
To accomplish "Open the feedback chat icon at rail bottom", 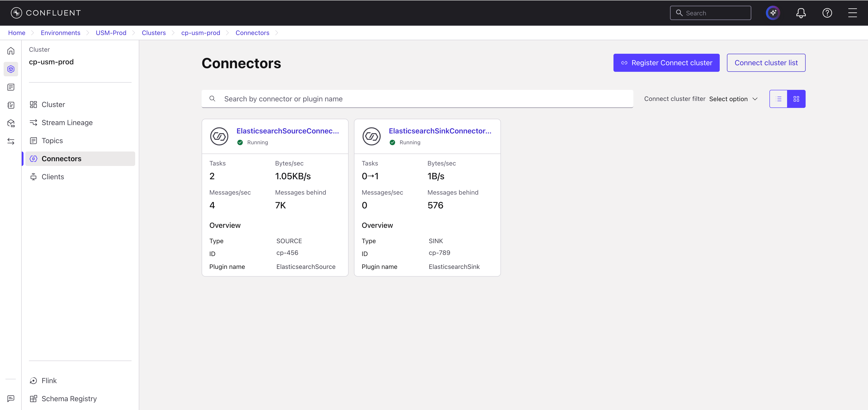I will [x=11, y=398].
